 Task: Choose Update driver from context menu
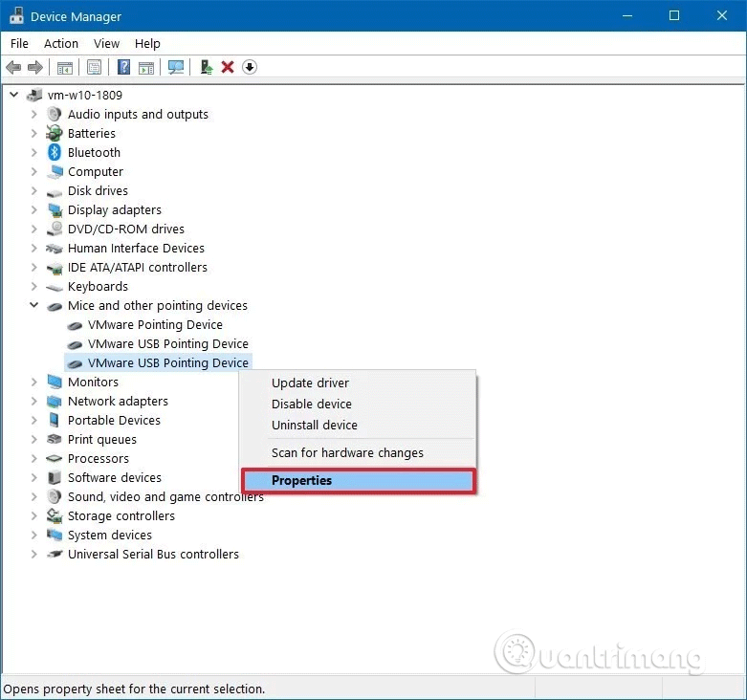coord(358,383)
